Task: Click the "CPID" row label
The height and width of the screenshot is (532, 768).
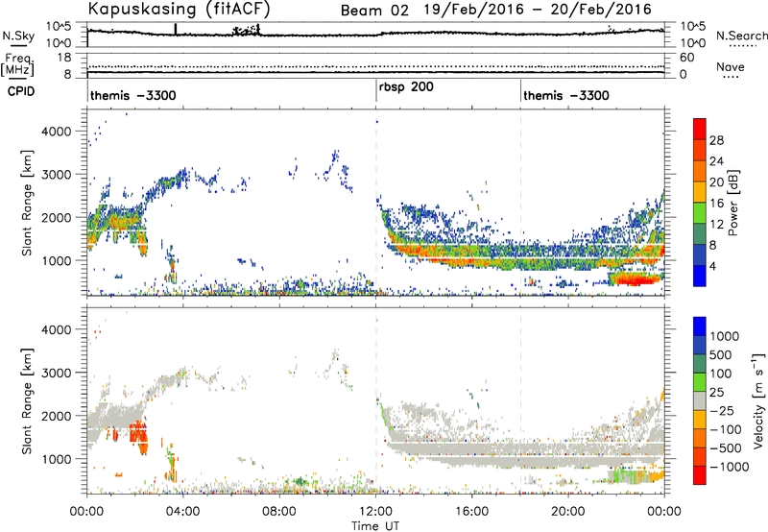Action: pyautogui.click(x=21, y=91)
